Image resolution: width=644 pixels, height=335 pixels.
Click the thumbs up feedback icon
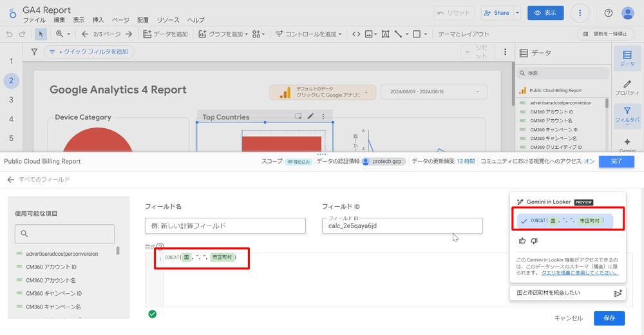click(522, 241)
